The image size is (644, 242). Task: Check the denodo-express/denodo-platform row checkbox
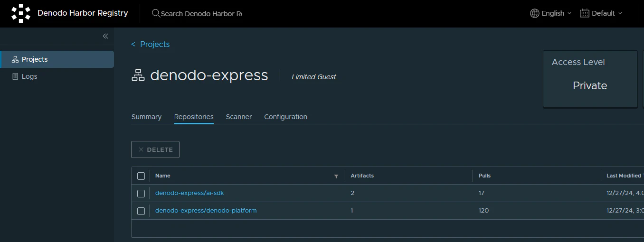click(141, 211)
